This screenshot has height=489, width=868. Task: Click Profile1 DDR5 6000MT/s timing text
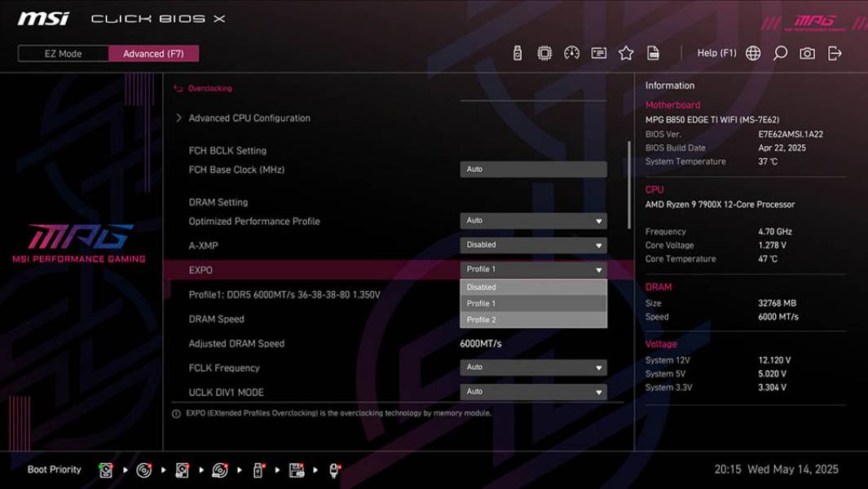(284, 294)
